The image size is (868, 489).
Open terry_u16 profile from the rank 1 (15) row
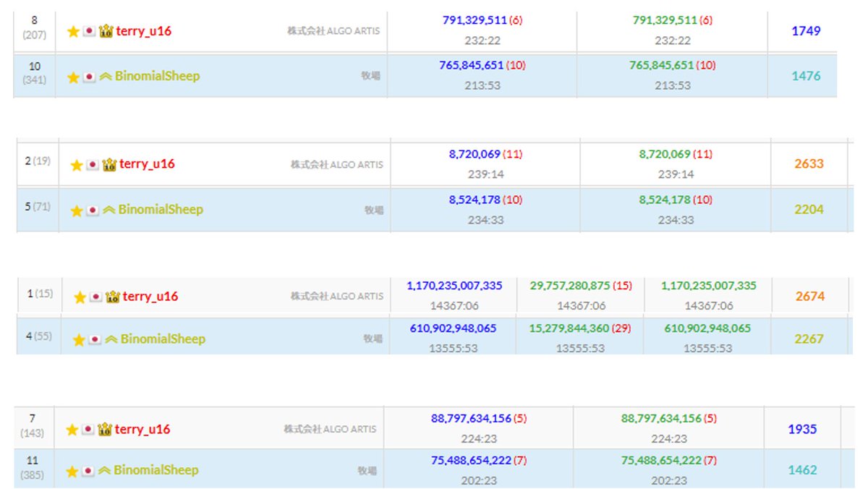pyautogui.click(x=150, y=297)
